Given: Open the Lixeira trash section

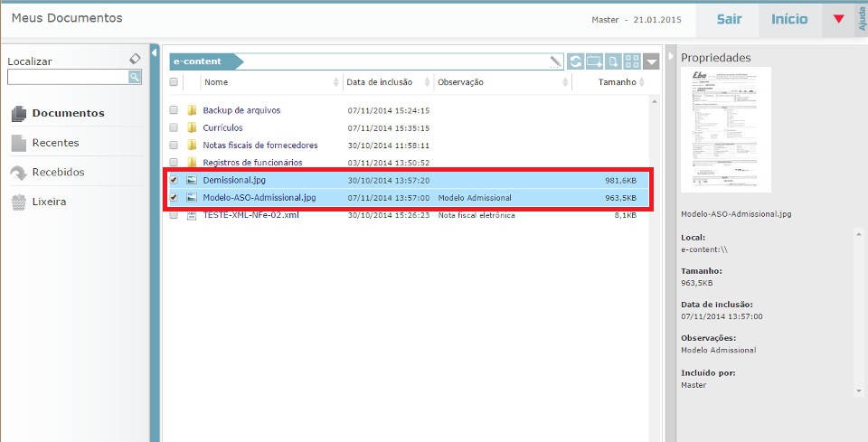Looking at the screenshot, I should coord(48,202).
